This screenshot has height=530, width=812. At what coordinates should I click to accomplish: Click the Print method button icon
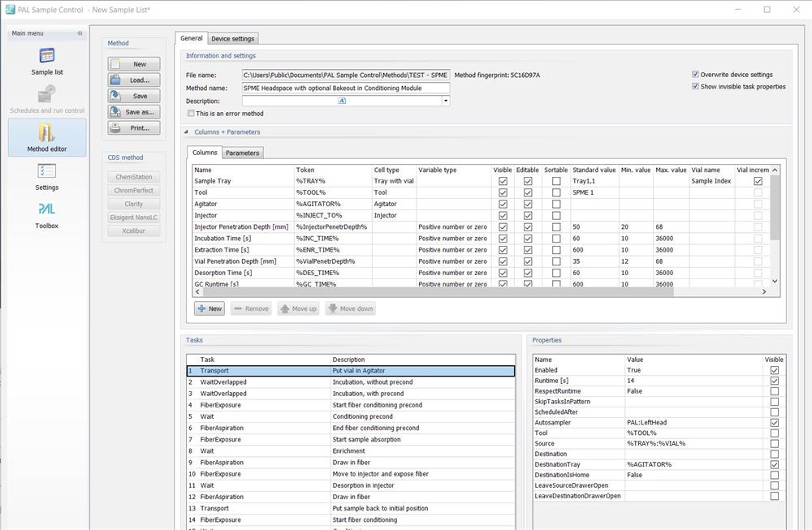coord(117,128)
